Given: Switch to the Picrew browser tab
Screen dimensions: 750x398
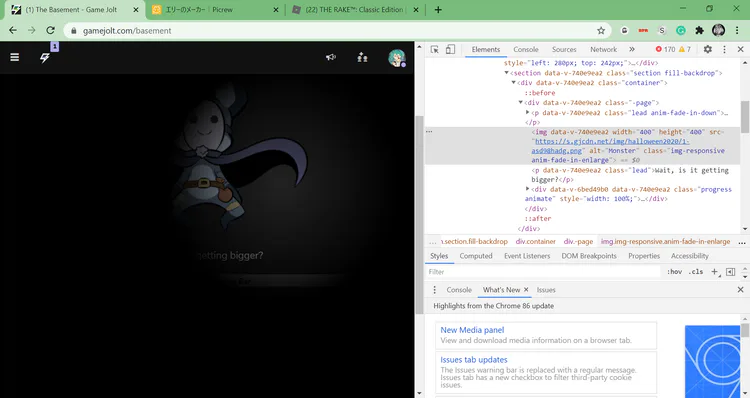Looking at the screenshot, I should [214, 10].
